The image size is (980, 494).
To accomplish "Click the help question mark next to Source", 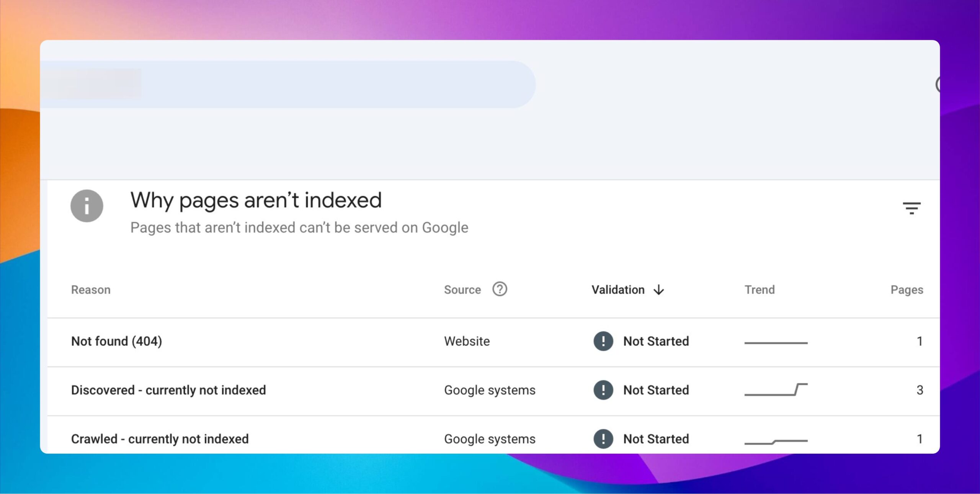I will pyautogui.click(x=500, y=290).
